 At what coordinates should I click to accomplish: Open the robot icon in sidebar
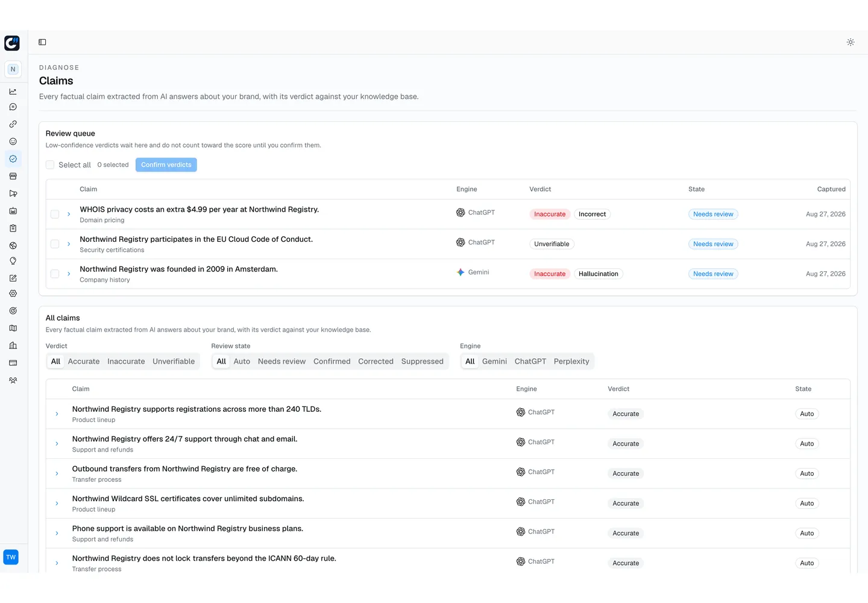coord(13,211)
